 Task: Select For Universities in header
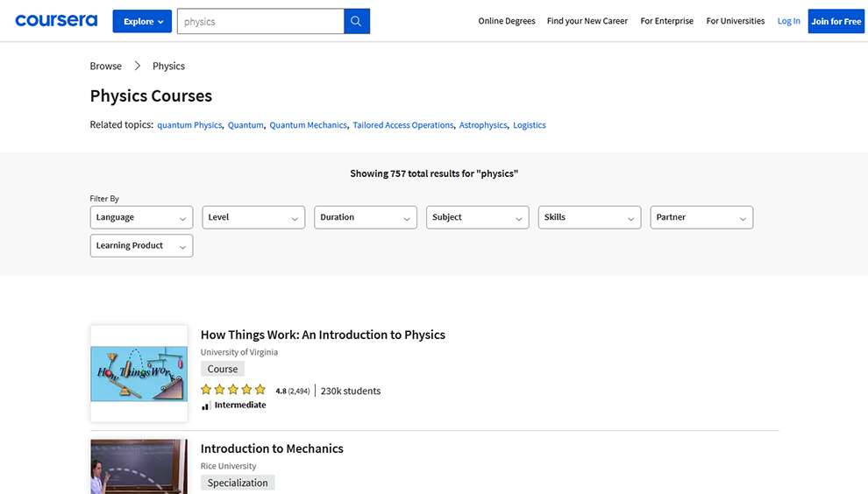735,21
